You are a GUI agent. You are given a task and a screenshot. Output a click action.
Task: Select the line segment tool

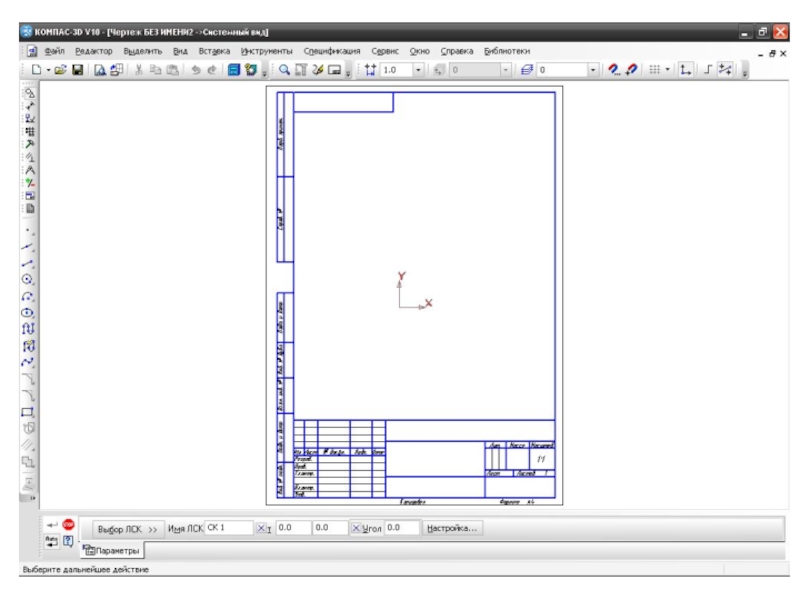coord(28,264)
